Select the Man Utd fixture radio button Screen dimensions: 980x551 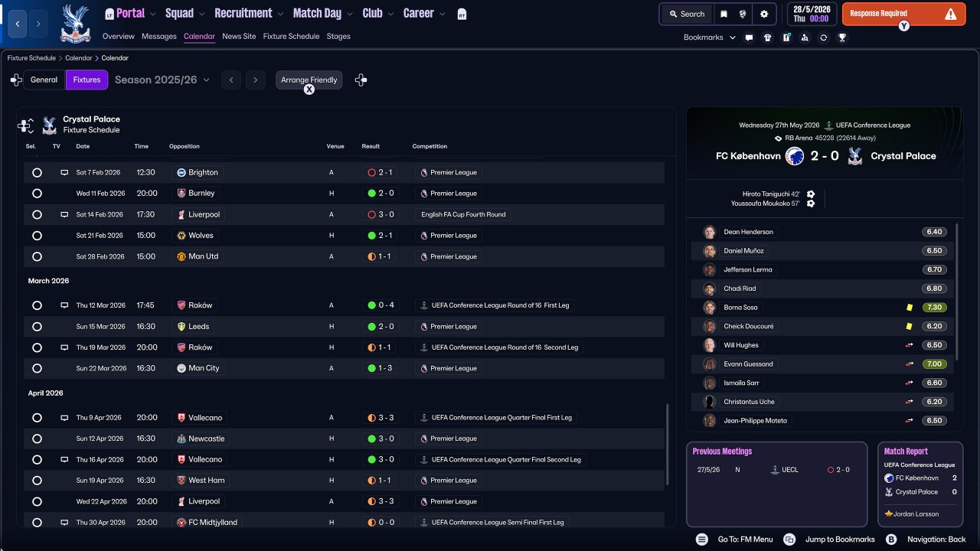pyautogui.click(x=37, y=257)
